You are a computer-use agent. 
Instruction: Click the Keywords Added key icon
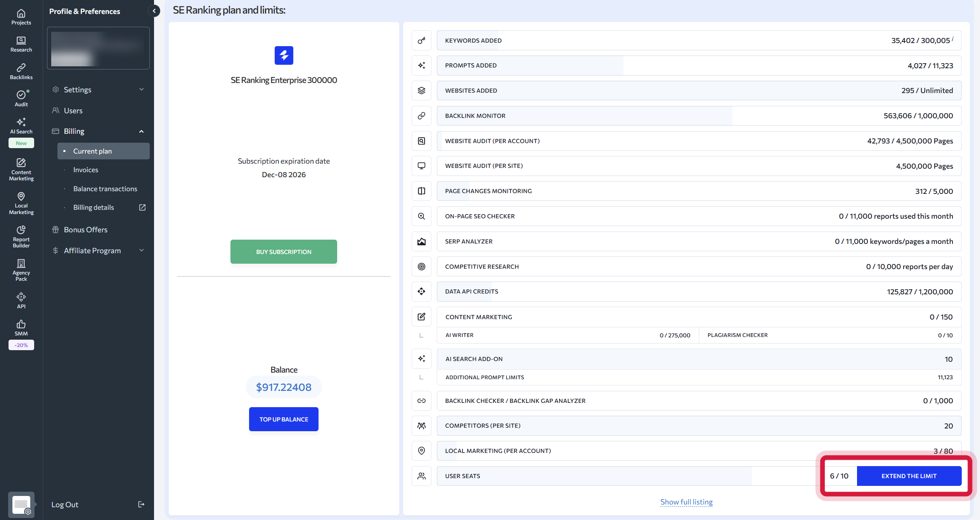(x=421, y=40)
